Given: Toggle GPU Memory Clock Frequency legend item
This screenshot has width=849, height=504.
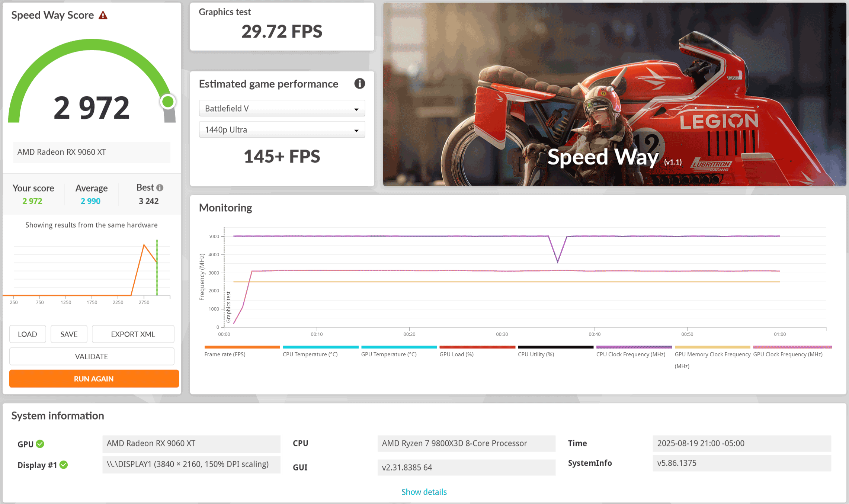Looking at the screenshot, I should point(712,354).
